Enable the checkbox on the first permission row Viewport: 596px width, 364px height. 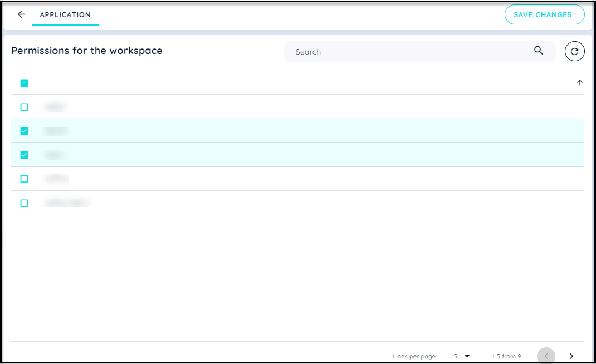click(x=24, y=107)
